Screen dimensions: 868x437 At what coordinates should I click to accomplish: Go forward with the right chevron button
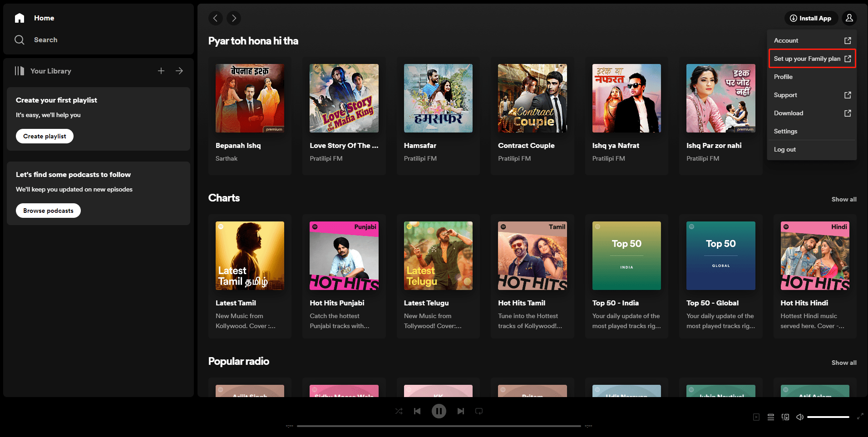click(234, 18)
